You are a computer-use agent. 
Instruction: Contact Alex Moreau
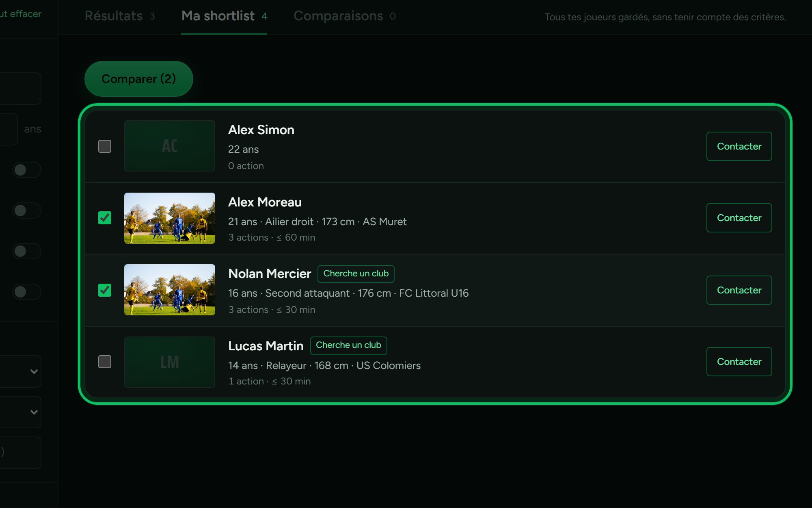tap(739, 218)
